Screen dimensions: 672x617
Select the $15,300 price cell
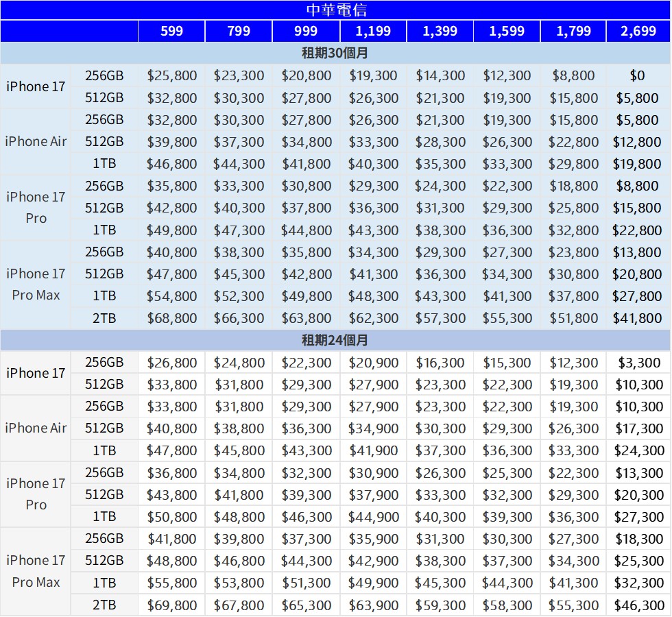click(507, 363)
